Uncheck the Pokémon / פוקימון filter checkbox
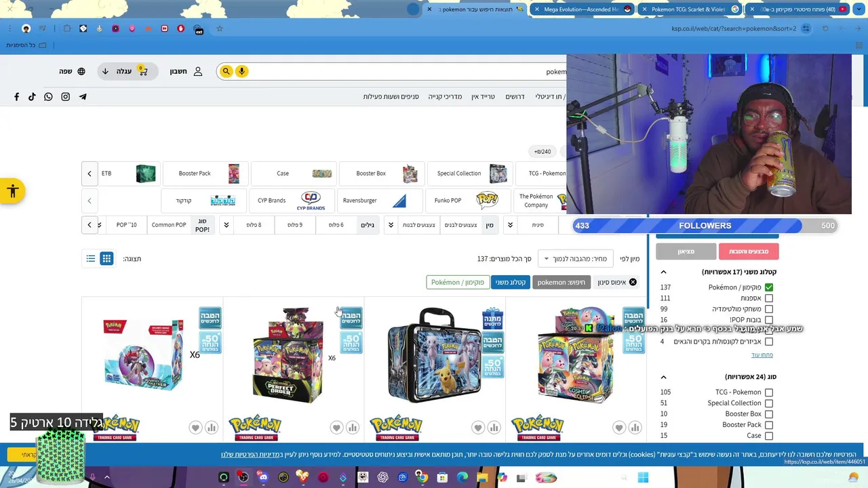The height and width of the screenshot is (488, 868). (769, 287)
